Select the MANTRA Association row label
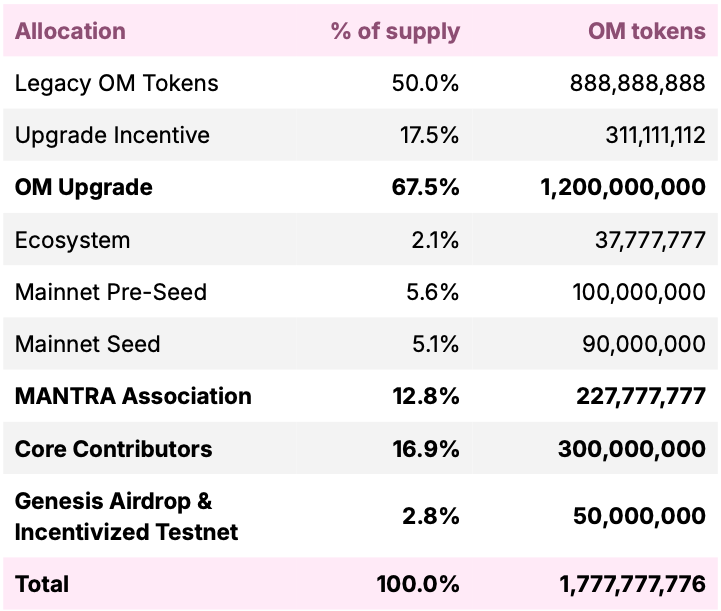This screenshot has width=721, height=611. 133,396
